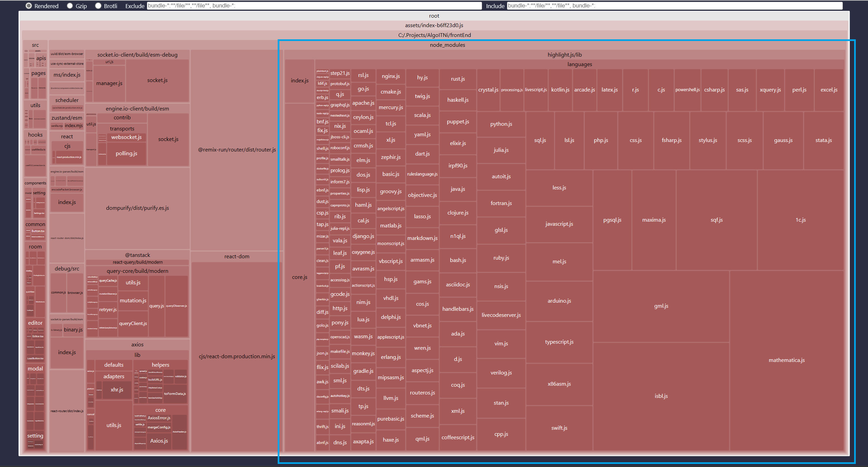Click the socket.io-client socket.js block

[157, 80]
